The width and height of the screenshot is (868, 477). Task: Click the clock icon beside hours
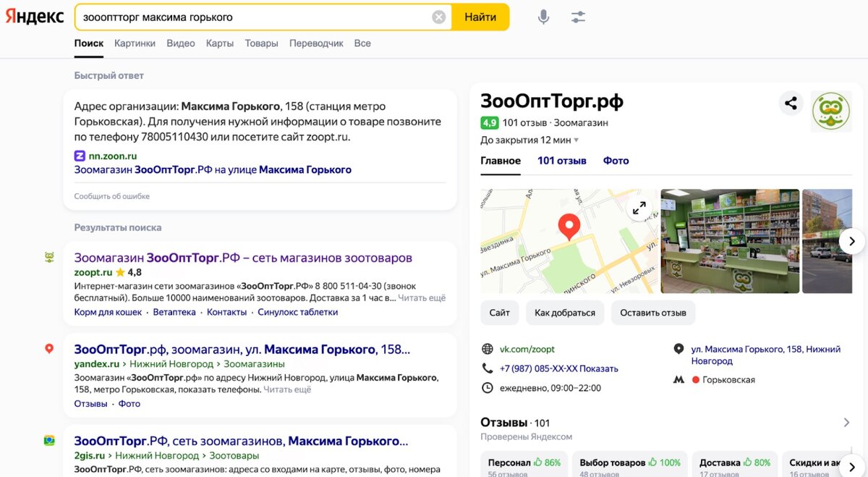487,388
